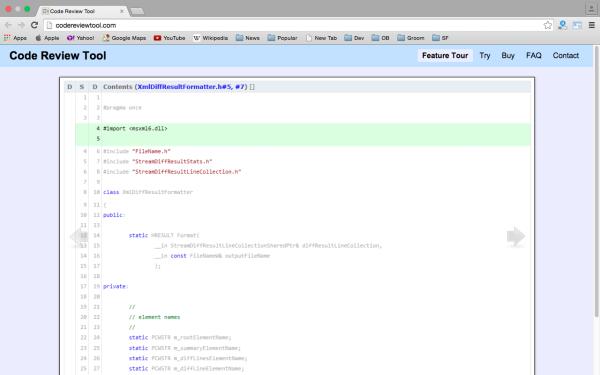Click the page vertical scrollbar

pos(596,181)
